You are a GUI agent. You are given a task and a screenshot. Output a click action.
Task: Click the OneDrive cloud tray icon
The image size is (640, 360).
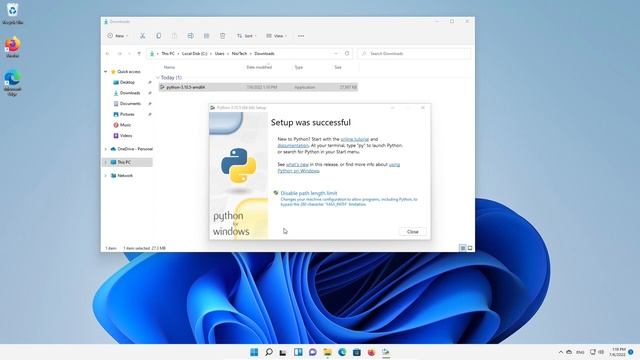tap(569, 352)
